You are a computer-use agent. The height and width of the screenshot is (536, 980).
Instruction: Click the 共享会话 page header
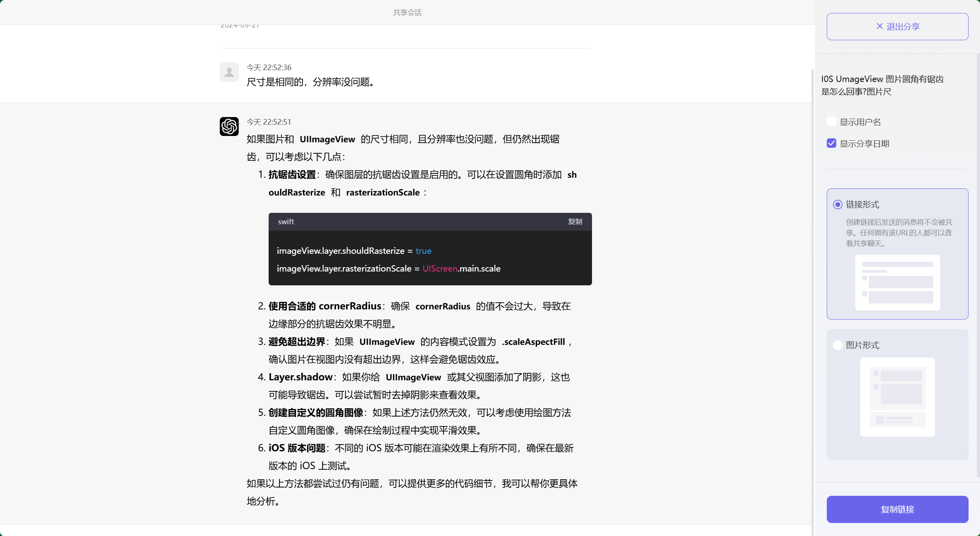tap(406, 12)
